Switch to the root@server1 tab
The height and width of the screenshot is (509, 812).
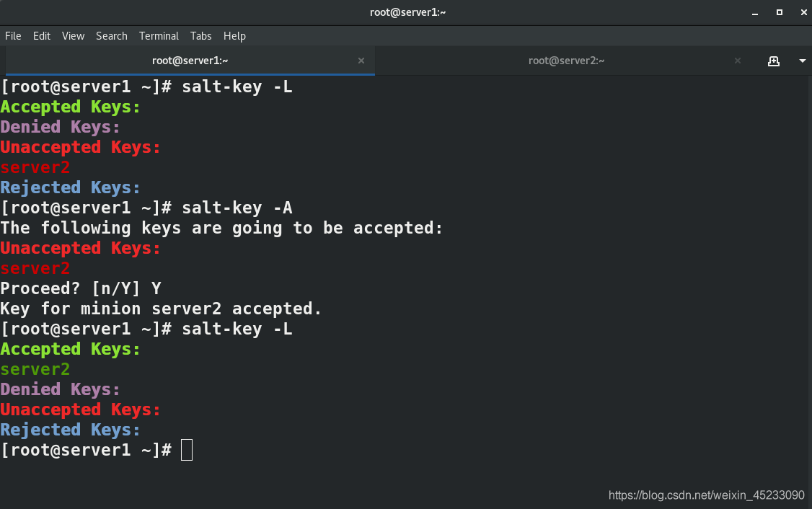coord(190,61)
